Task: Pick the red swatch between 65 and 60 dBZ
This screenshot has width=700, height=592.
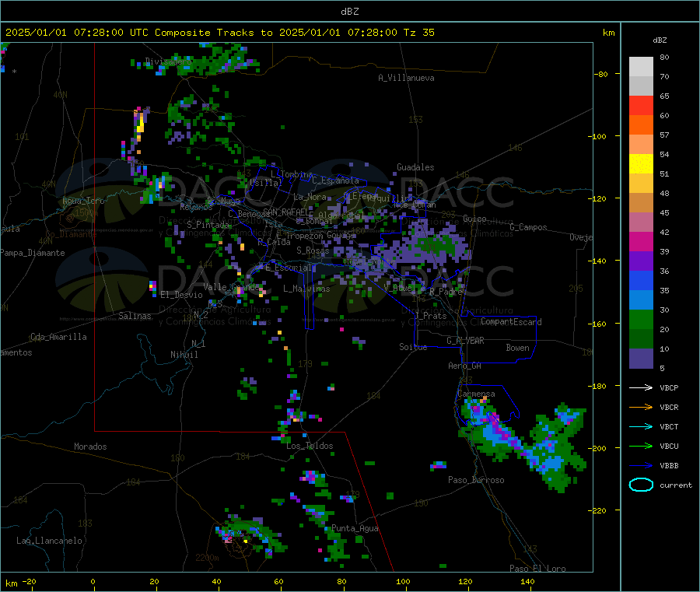Action: pos(641,105)
